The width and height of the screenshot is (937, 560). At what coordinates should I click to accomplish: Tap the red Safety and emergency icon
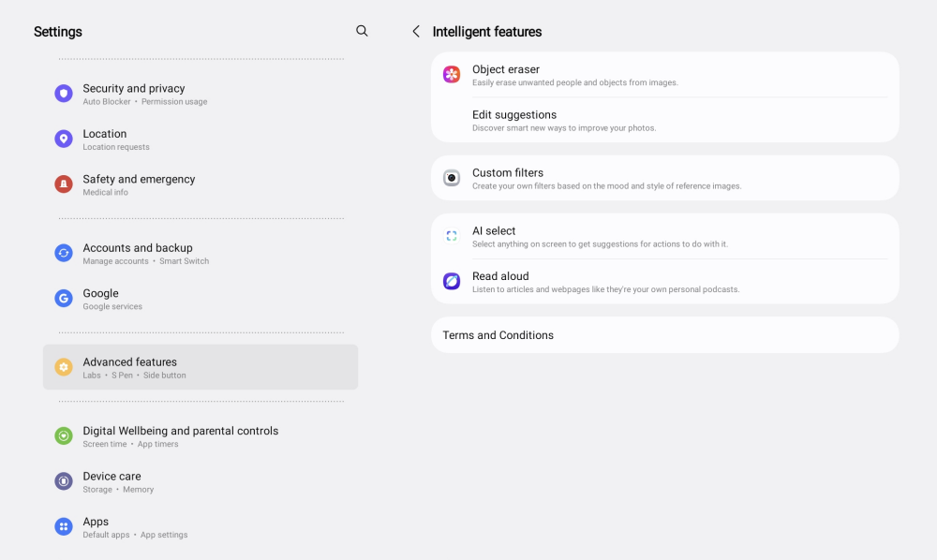coord(64,184)
